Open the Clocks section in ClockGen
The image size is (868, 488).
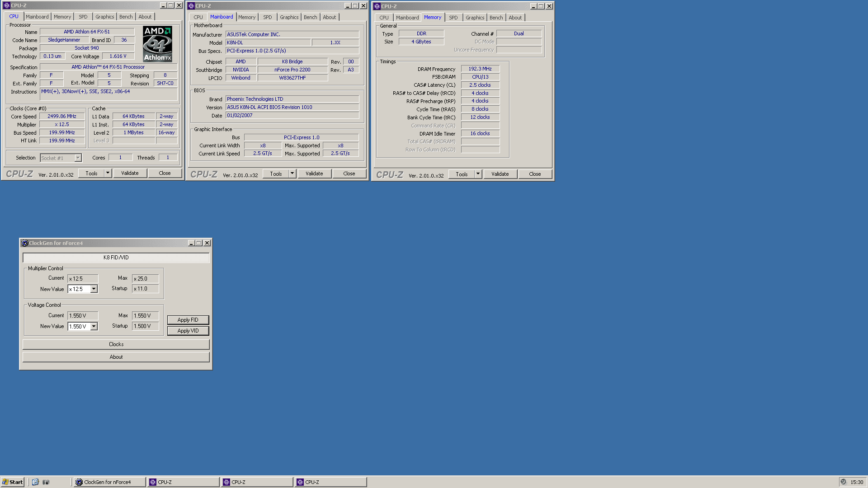pyautogui.click(x=116, y=344)
